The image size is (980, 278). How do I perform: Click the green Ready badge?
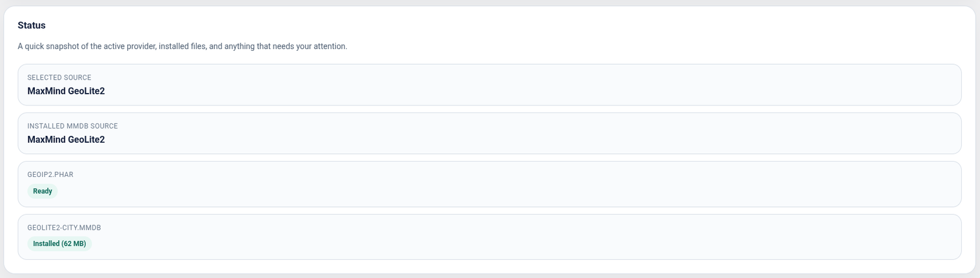point(42,191)
